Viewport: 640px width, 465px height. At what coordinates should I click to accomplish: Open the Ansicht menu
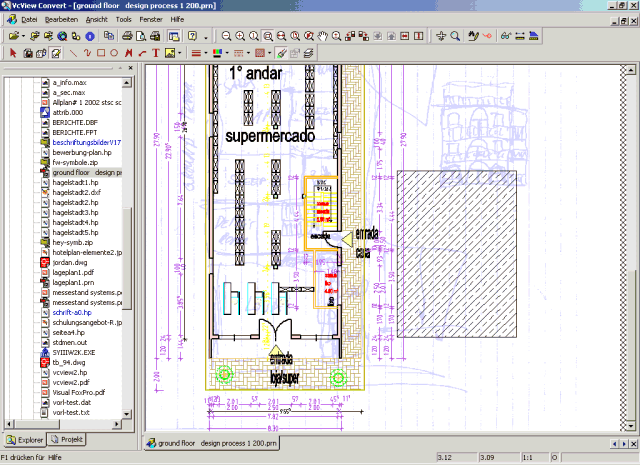[x=97, y=19]
